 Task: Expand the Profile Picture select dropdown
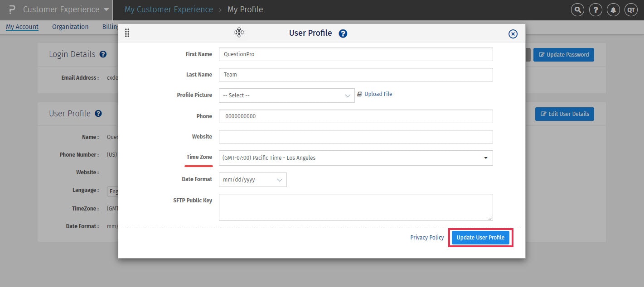(x=286, y=96)
